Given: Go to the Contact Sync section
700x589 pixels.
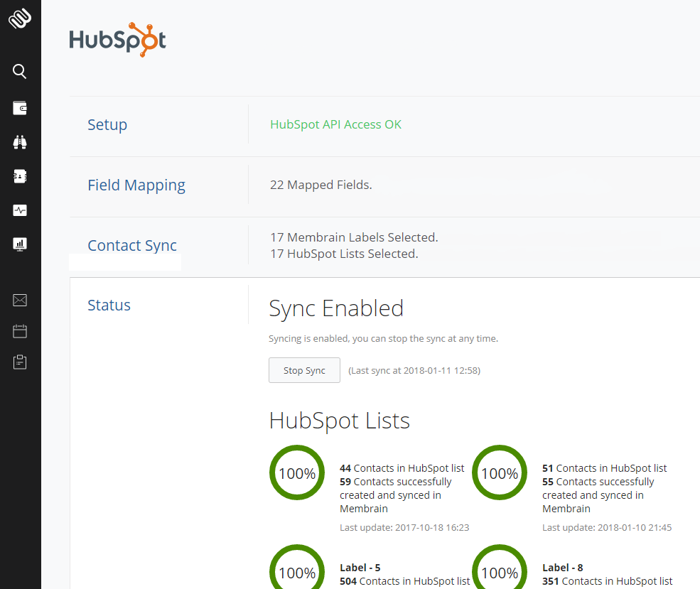Looking at the screenshot, I should [x=132, y=245].
